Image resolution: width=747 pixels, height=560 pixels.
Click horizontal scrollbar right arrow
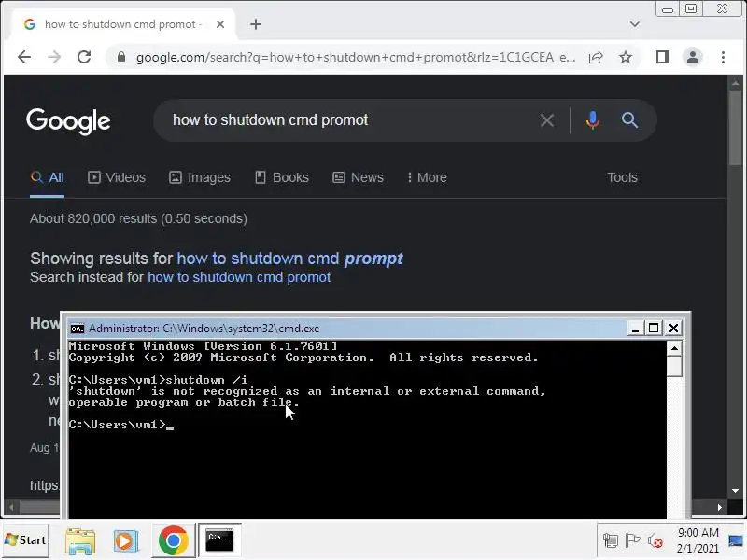[x=720, y=507]
